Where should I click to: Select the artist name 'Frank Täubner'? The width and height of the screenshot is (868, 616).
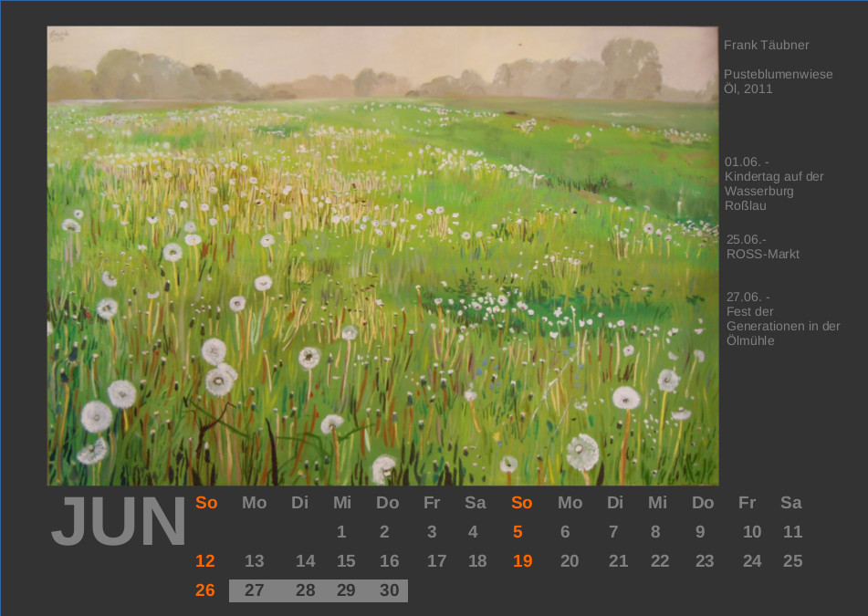coord(766,45)
